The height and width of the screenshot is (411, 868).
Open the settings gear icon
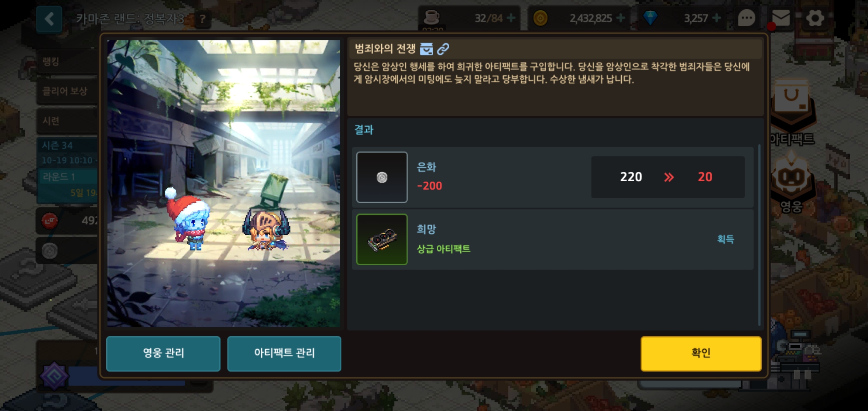click(815, 18)
